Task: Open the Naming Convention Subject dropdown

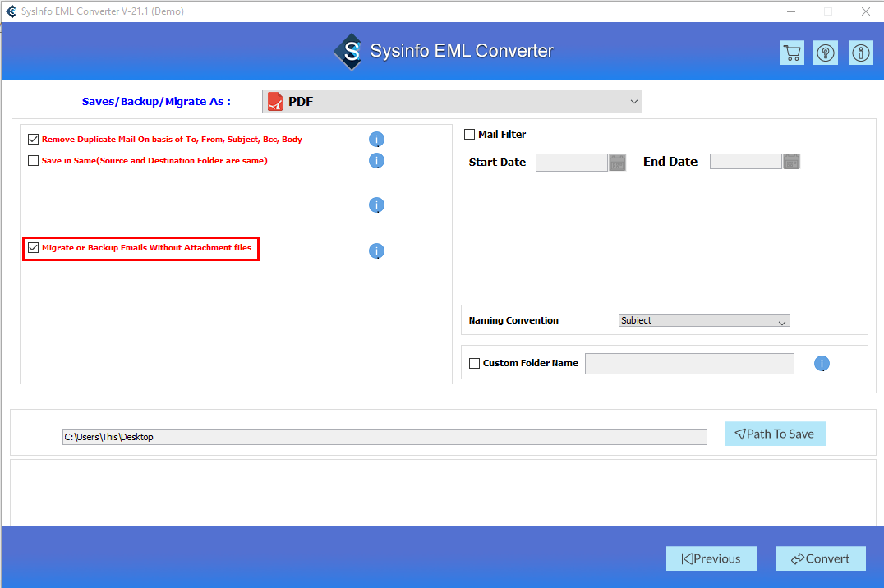Action: 704,320
